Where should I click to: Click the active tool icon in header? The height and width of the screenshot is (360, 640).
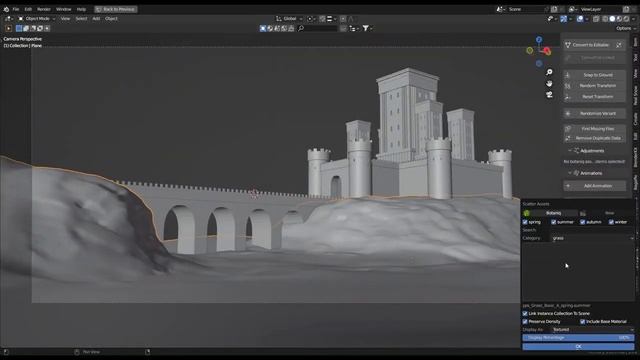coord(8,29)
